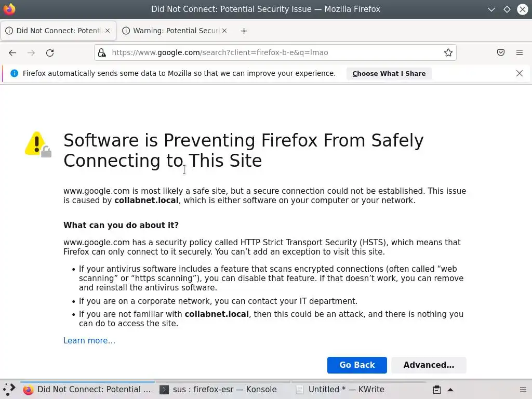
Task: Expand the hidden system tray icons arrow
Action: (450, 390)
